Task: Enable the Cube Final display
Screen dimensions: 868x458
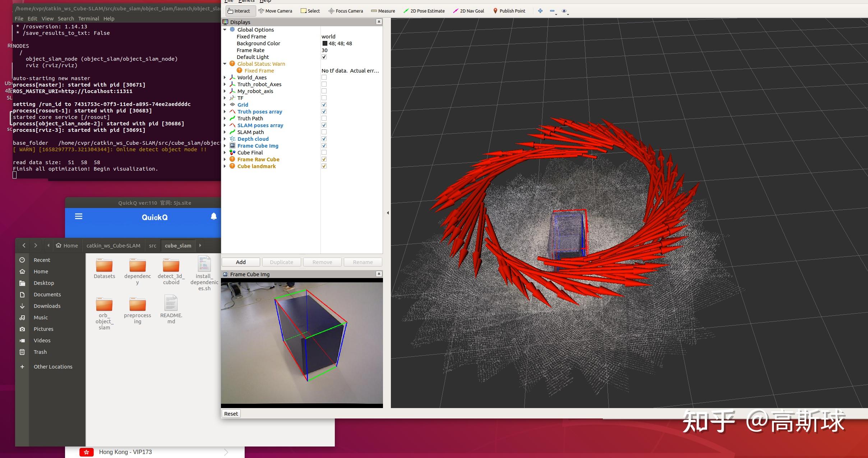Action: click(324, 152)
